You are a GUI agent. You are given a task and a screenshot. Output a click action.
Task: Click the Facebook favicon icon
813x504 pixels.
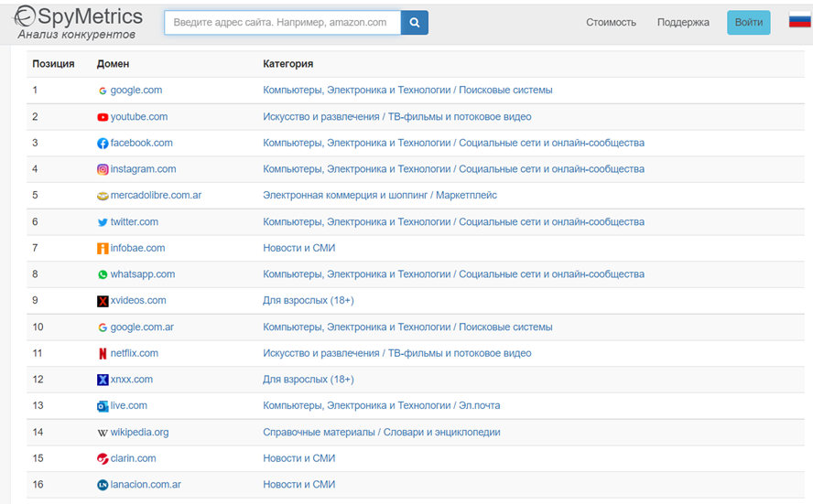click(x=103, y=144)
